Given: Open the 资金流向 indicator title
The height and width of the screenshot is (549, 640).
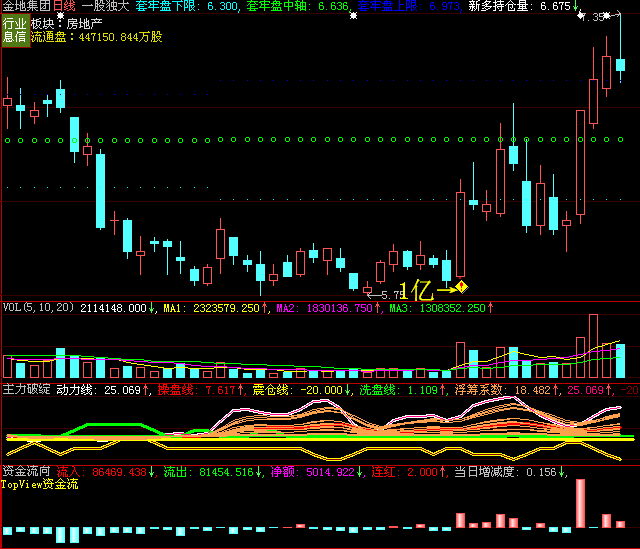Looking at the screenshot, I should coord(26,470).
